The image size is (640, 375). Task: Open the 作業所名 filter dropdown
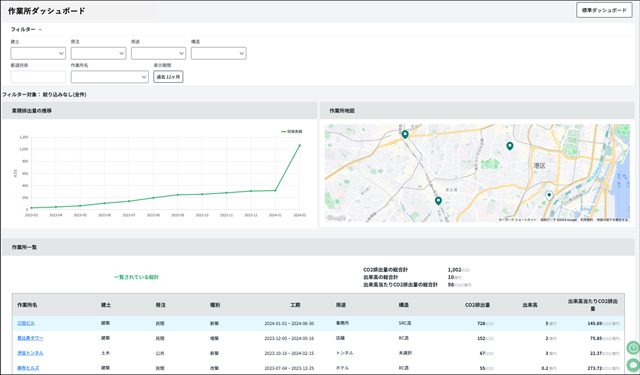tap(109, 77)
